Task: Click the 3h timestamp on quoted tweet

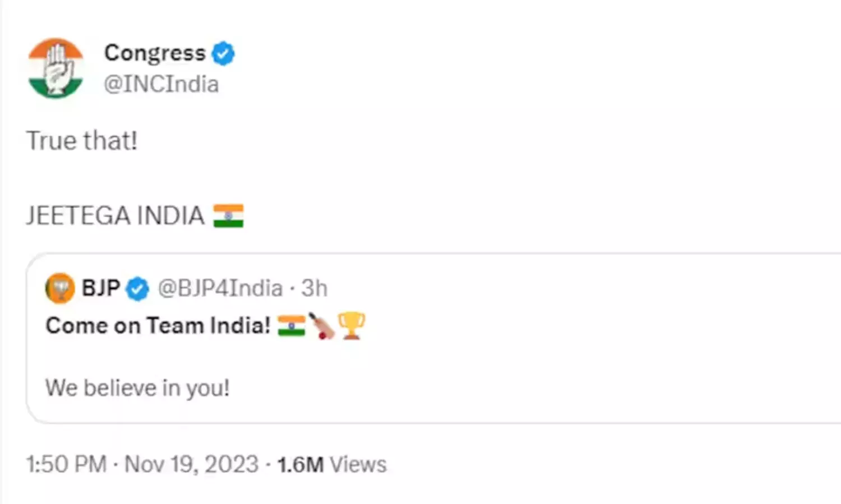Action: tap(315, 288)
